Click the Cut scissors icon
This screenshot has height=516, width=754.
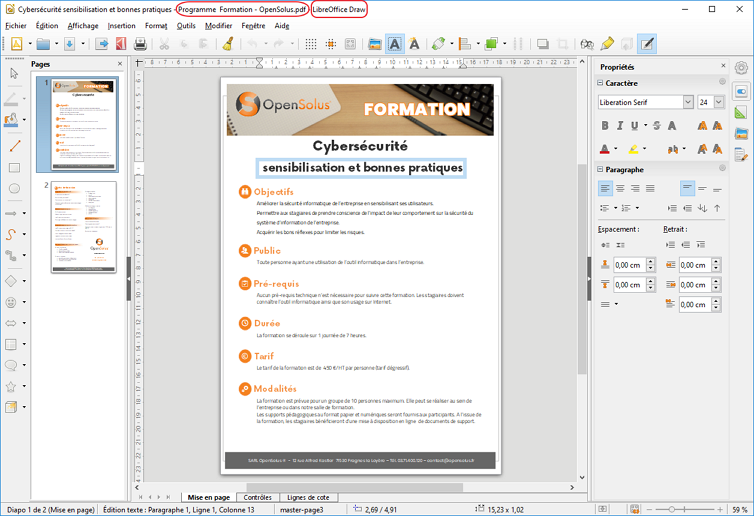[x=164, y=44]
